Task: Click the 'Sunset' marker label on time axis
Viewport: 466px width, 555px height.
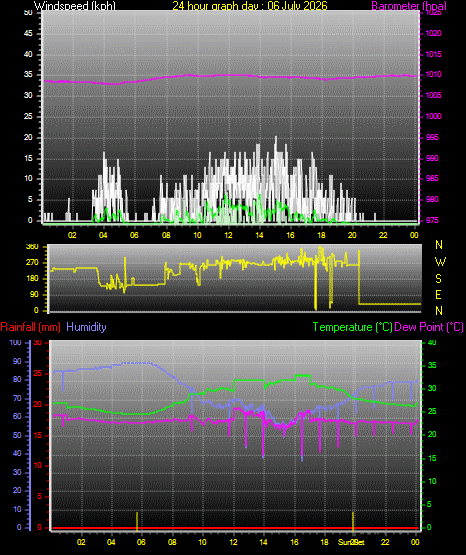Action: (351, 542)
